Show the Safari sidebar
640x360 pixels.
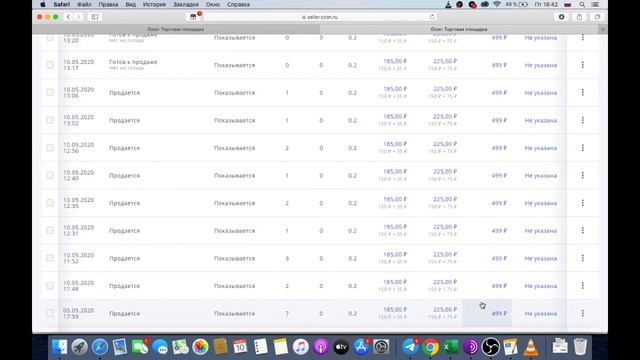[95, 17]
